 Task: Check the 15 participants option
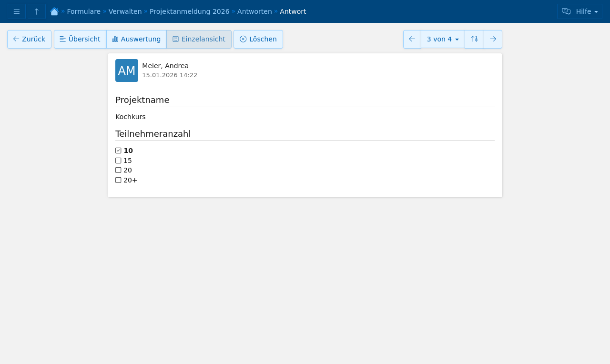click(x=119, y=161)
